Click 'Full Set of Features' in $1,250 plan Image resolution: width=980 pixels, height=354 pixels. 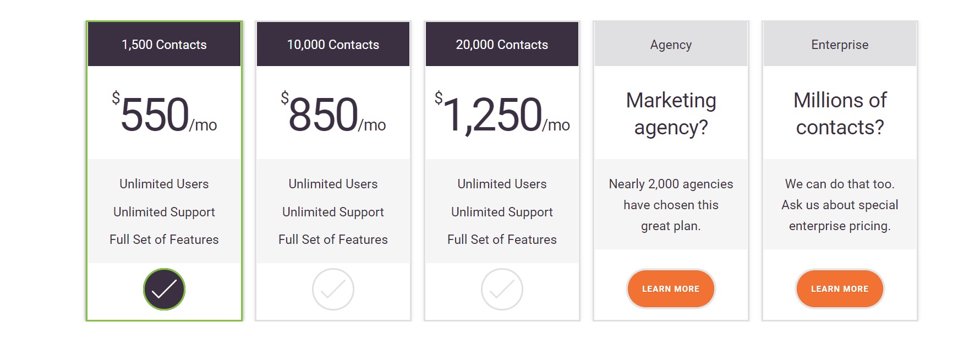pyautogui.click(x=502, y=239)
